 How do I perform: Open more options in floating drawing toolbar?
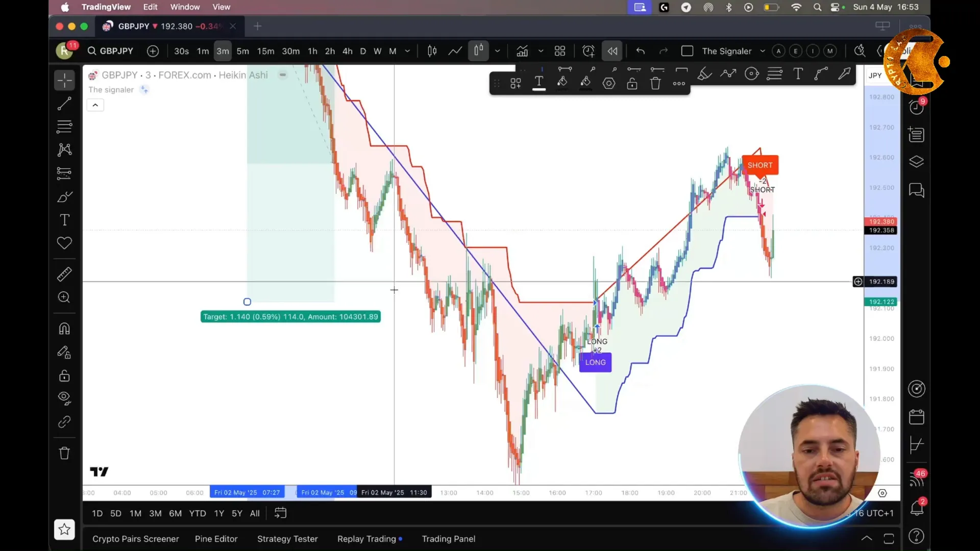[679, 83]
